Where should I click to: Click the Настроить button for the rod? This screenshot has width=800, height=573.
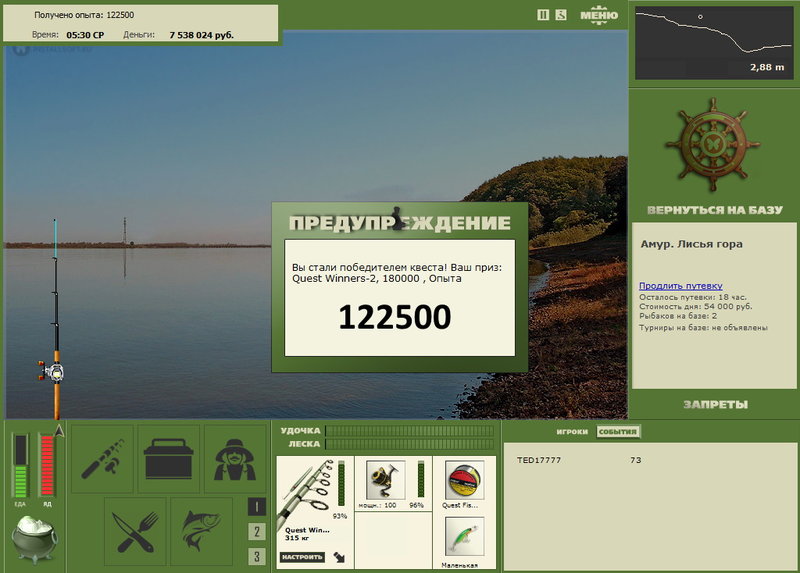tap(301, 556)
